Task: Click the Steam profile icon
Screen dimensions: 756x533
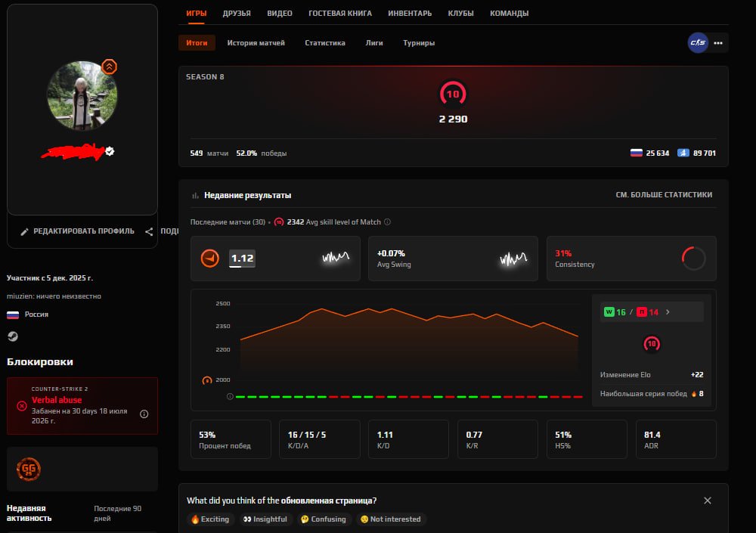Action: 13,336
